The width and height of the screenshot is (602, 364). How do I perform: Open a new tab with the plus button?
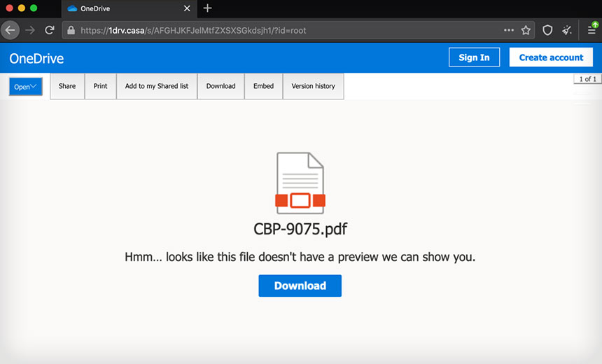pos(207,8)
